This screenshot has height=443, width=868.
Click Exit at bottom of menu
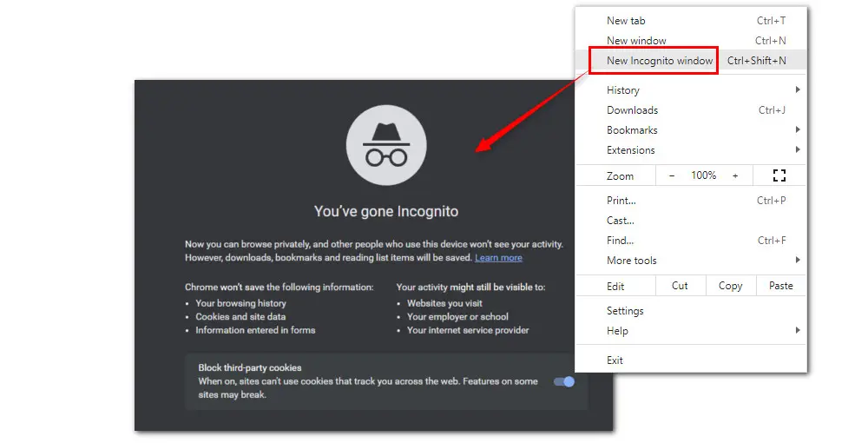click(615, 360)
